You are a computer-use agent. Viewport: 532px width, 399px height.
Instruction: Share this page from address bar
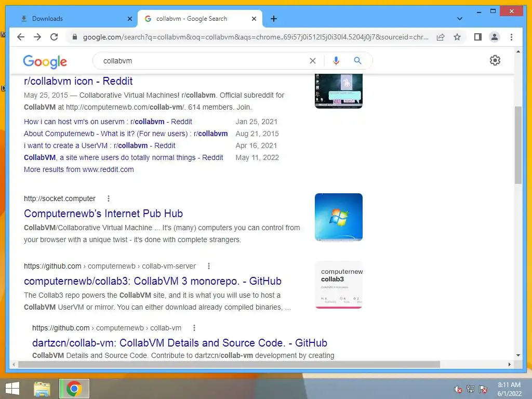click(x=441, y=37)
